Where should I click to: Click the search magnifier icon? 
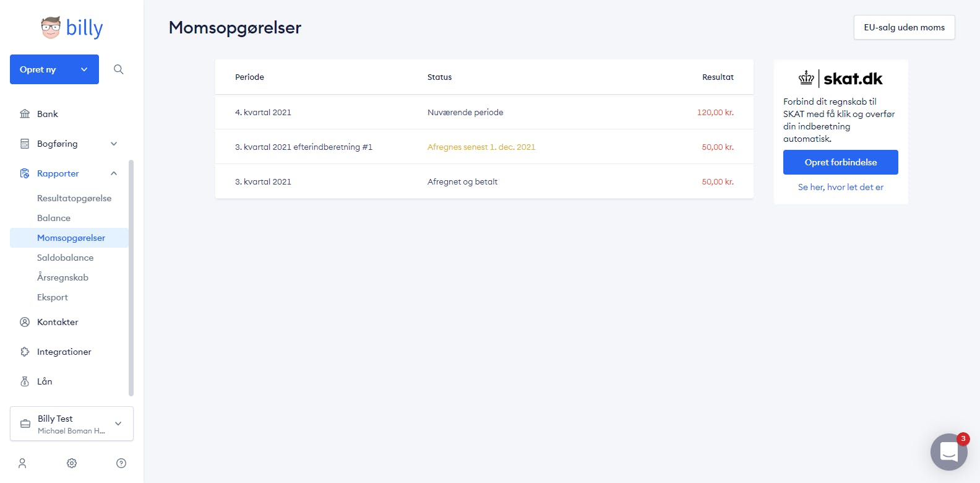119,69
